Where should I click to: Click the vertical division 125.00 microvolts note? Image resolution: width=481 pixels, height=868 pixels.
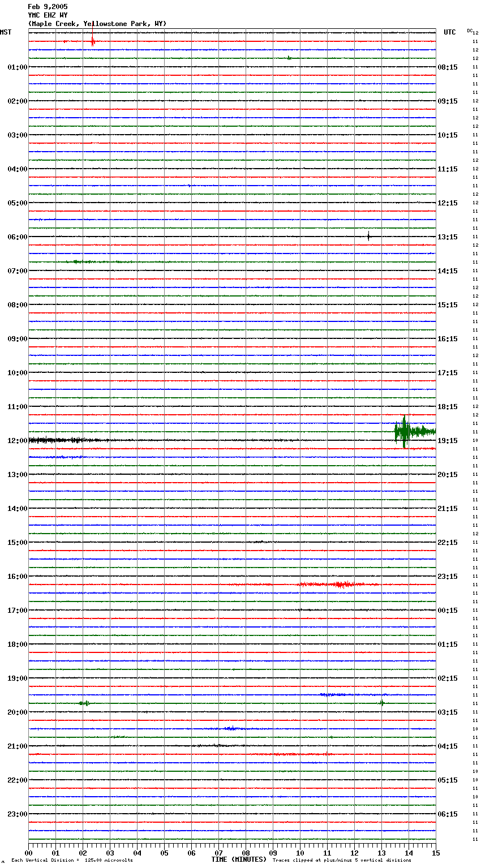(72, 861)
